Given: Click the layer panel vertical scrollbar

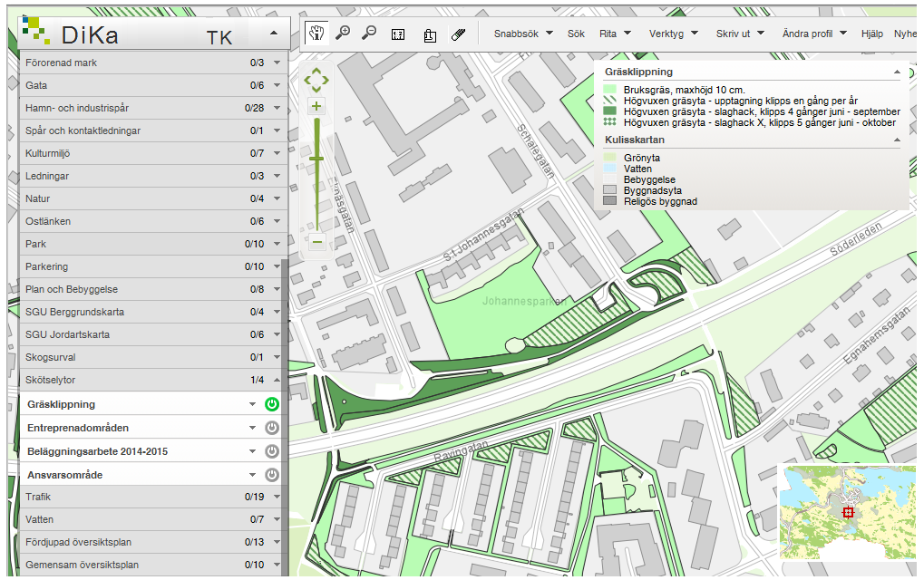Looking at the screenshot, I should pos(286,418).
